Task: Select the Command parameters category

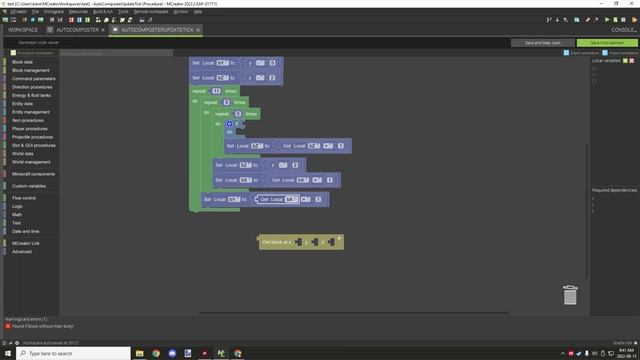Action: tap(33, 79)
